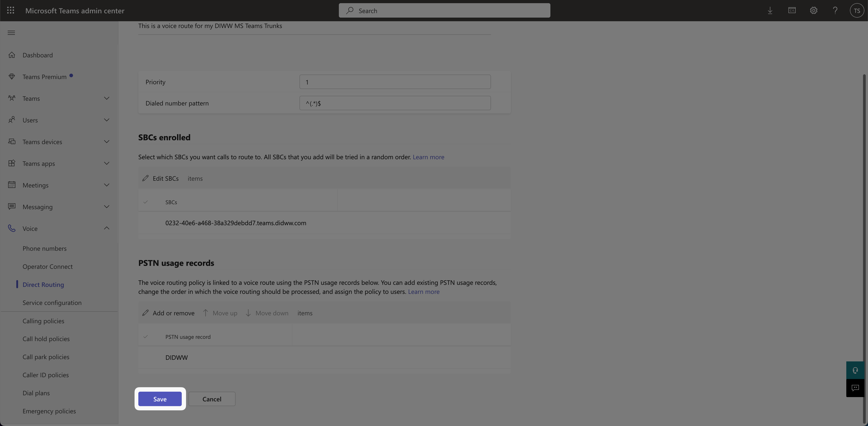Click the Teams people icon in sidebar

point(12,98)
